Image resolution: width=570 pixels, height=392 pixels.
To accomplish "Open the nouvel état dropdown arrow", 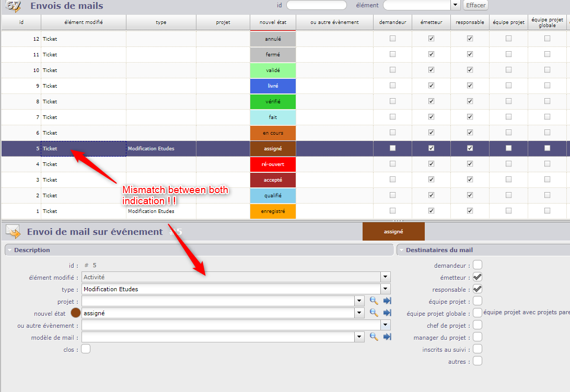I will point(359,313).
